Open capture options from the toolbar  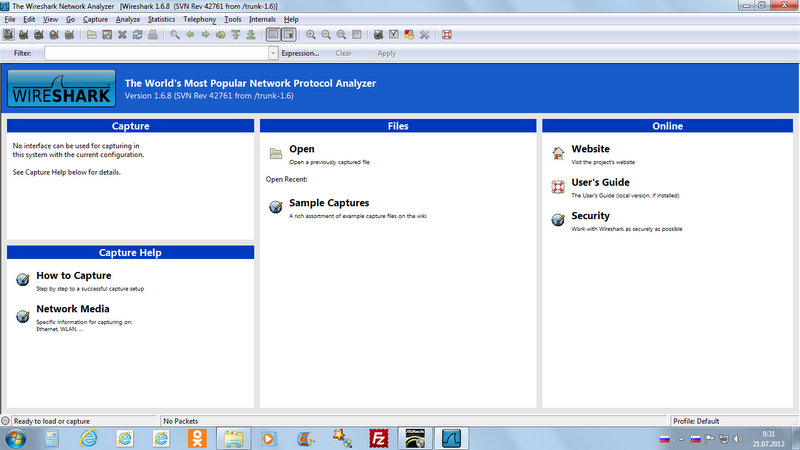coord(23,35)
